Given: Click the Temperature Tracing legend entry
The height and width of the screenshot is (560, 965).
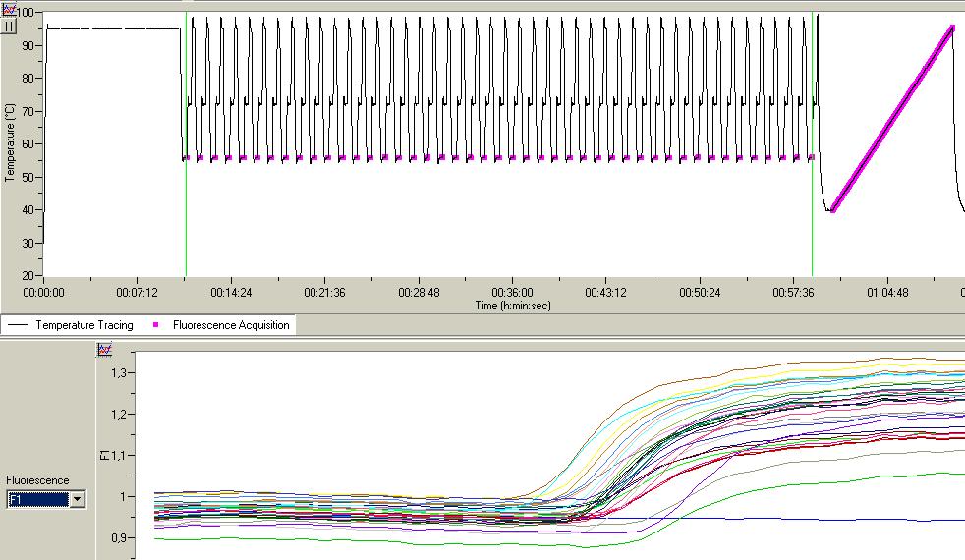Looking at the screenshot, I should (85, 325).
